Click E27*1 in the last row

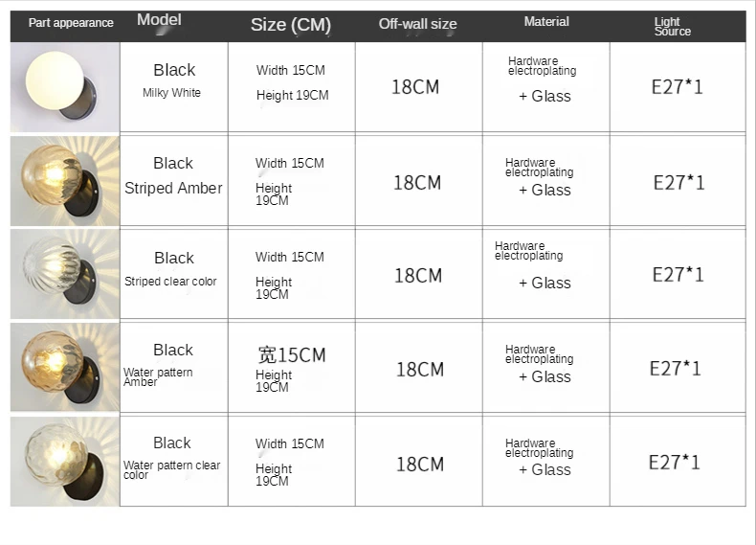[x=674, y=463]
